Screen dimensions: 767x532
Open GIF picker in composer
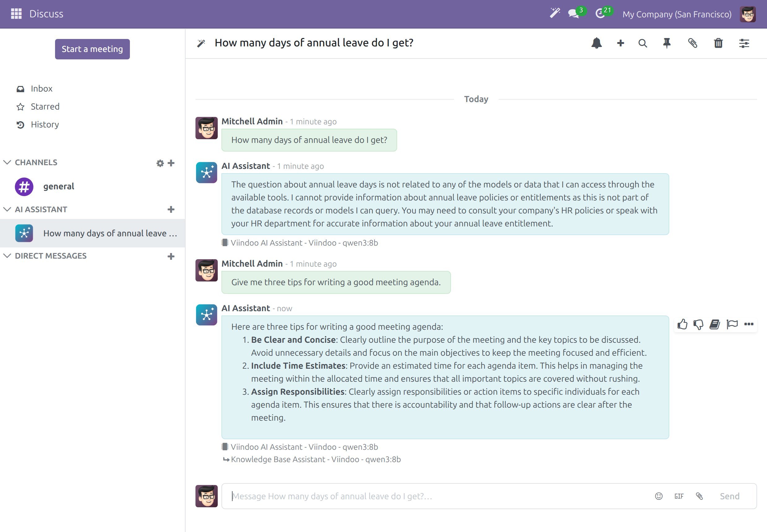679,496
